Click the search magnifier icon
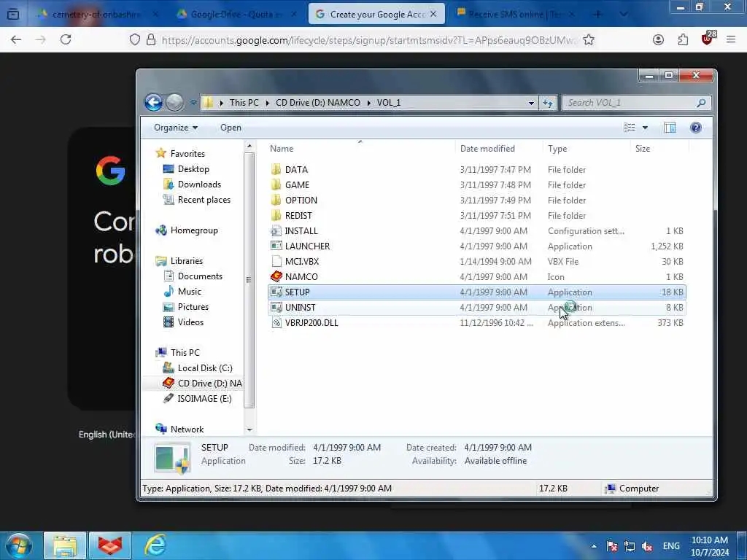Viewport: 747px width, 560px height. click(x=701, y=103)
